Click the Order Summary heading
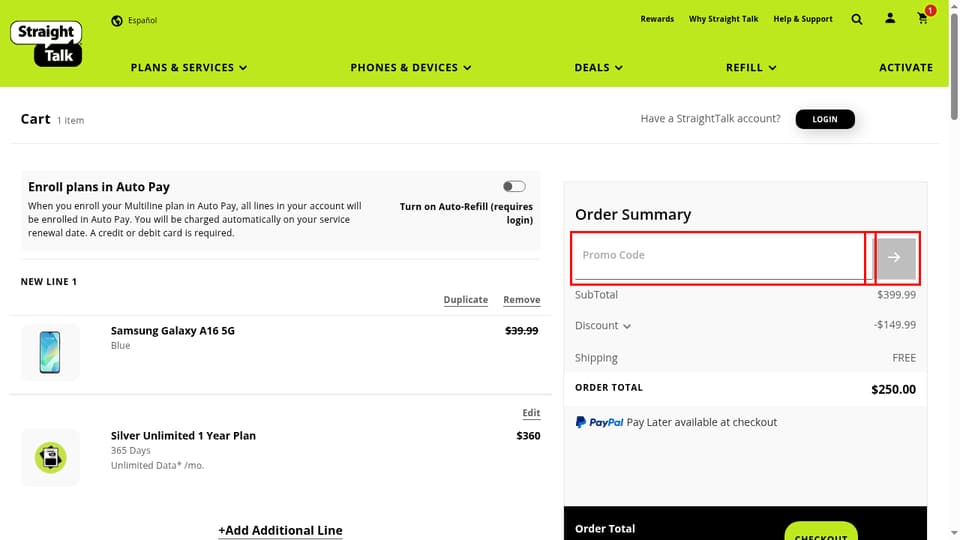960x540 pixels. [632, 214]
